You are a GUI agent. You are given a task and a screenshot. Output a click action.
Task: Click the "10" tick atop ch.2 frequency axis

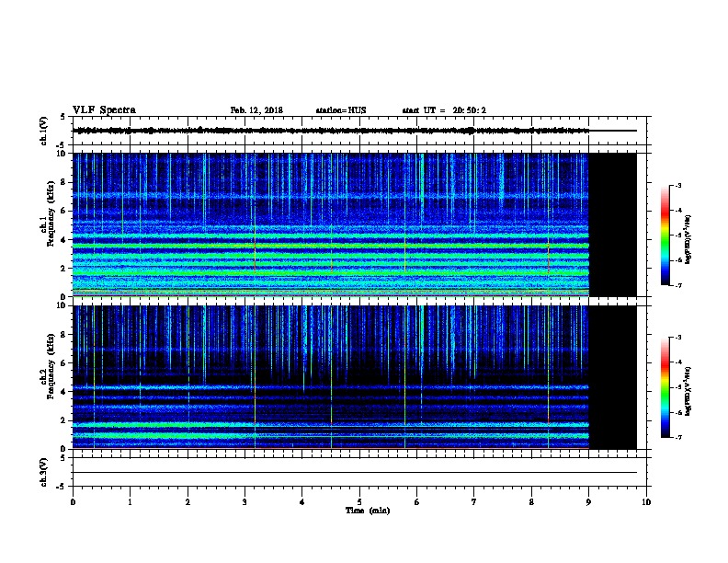pyautogui.click(x=62, y=305)
